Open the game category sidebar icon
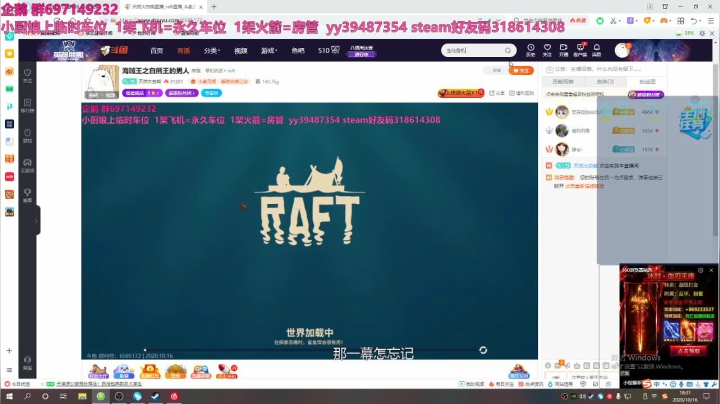720x404 pixels. pos(28,136)
